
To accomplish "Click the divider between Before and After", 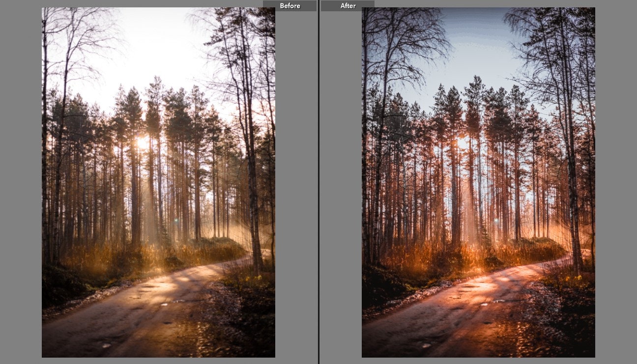I will (318, 182).
